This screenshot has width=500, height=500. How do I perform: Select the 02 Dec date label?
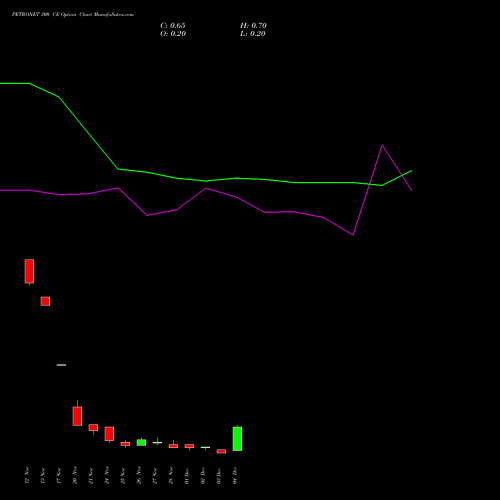[203, 475]
